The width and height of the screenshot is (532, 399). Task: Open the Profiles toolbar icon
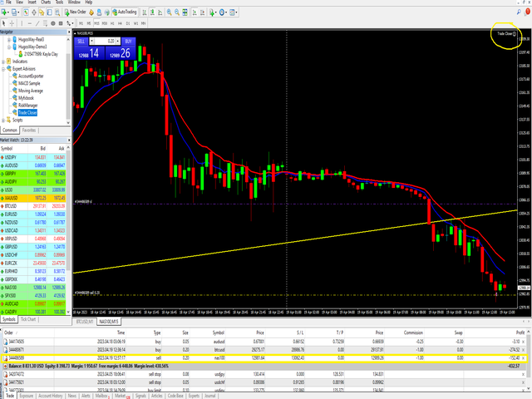(x=15, y=12)
